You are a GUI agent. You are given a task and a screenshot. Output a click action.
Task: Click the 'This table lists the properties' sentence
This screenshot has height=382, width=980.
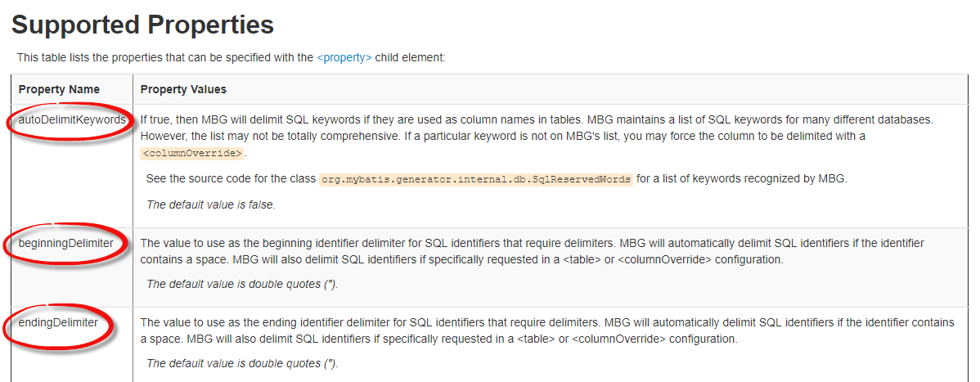point(231,57)
